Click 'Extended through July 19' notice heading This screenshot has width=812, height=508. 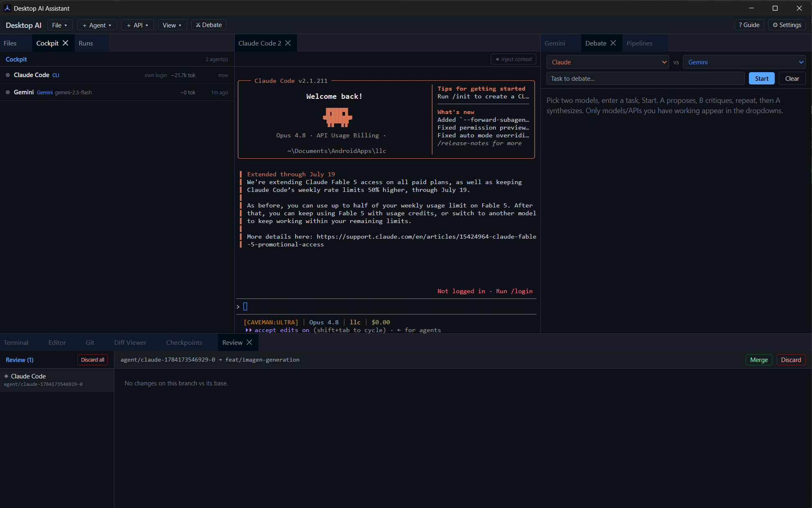(x=291, y=174)
